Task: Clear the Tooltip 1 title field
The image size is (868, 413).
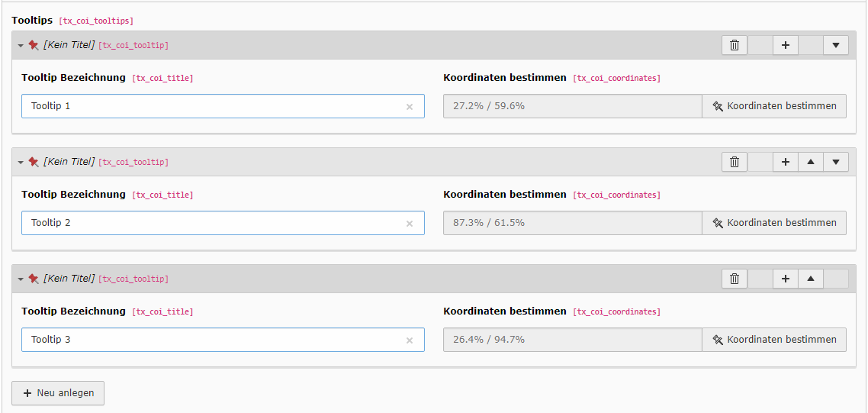Action: coord(410,107)
